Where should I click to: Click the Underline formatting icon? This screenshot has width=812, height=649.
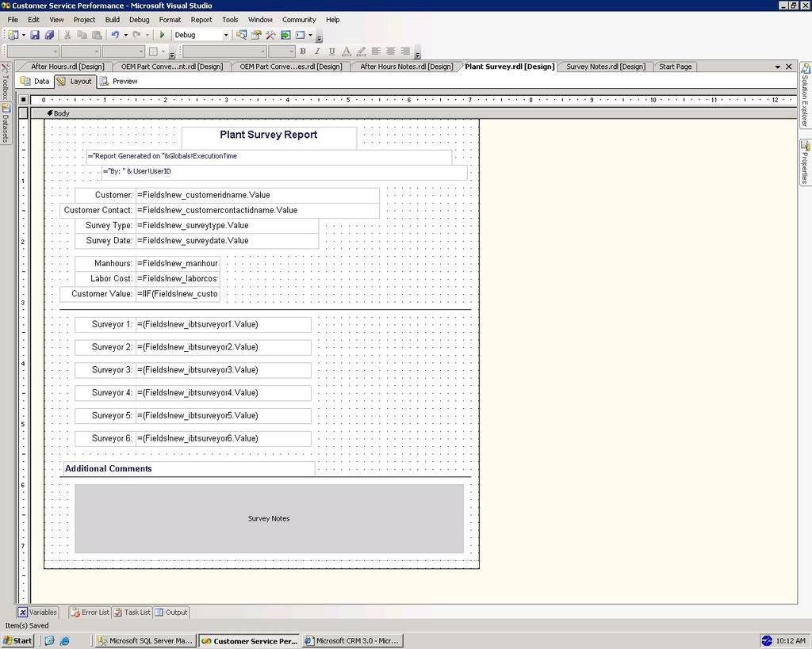click(332, 52)
